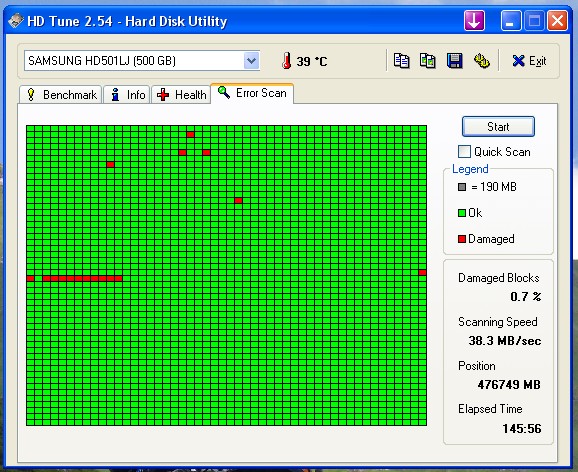
Task: Click the green Ok legend swatch
Action: [x=462, y=213]
